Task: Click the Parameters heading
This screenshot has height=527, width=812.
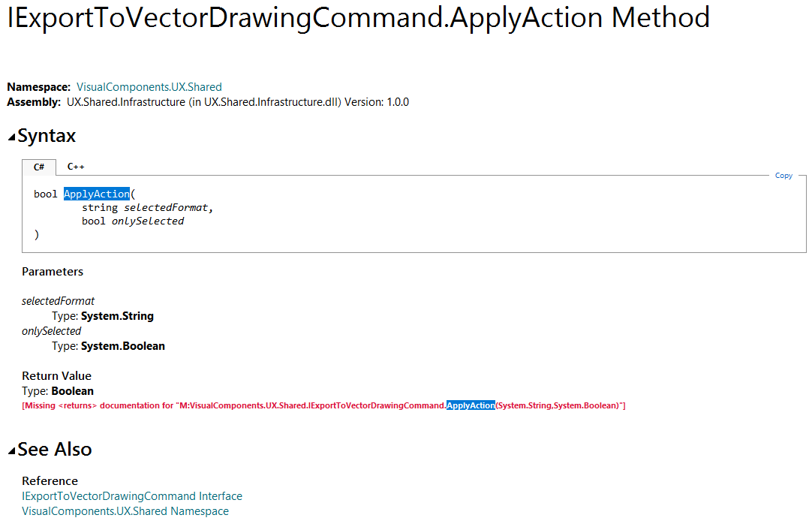Action: click(53, 272)
